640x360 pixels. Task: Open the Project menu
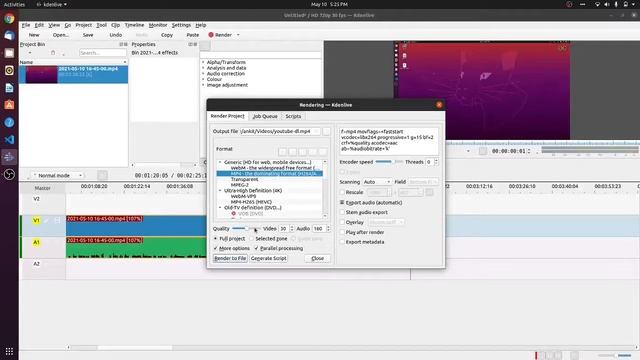point(84,25)
